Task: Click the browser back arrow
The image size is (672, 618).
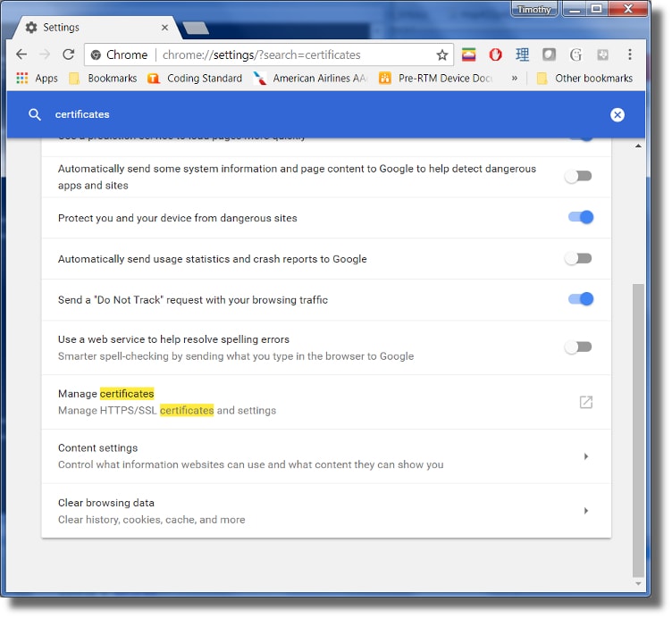Action: point(22,54)
